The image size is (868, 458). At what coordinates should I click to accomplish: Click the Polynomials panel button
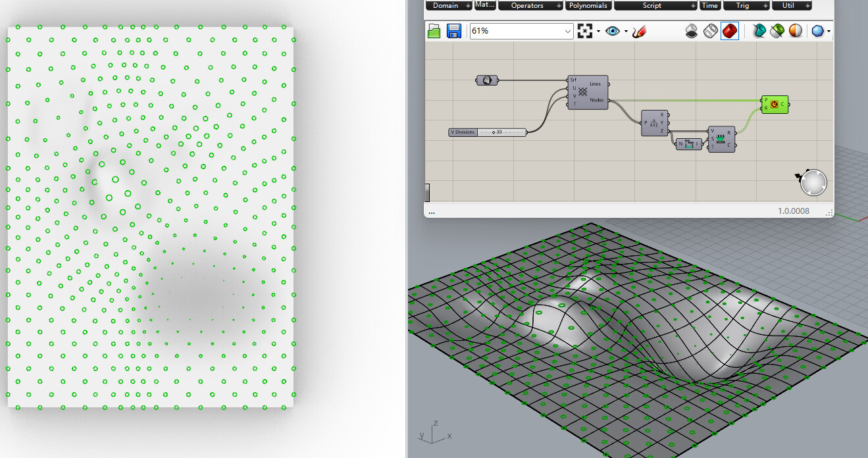pyautogui.click(x=588, y=5)
